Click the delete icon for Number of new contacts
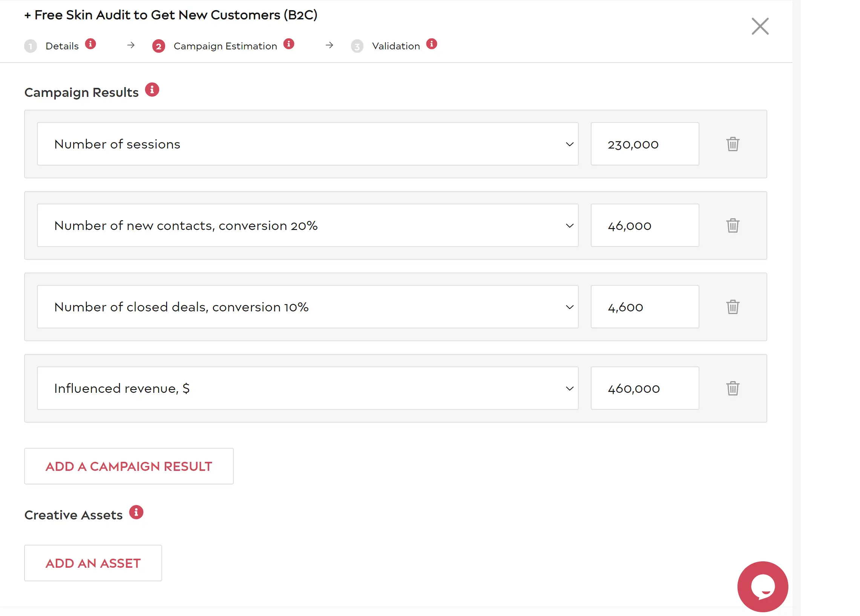860x616 pixels. 731,225
